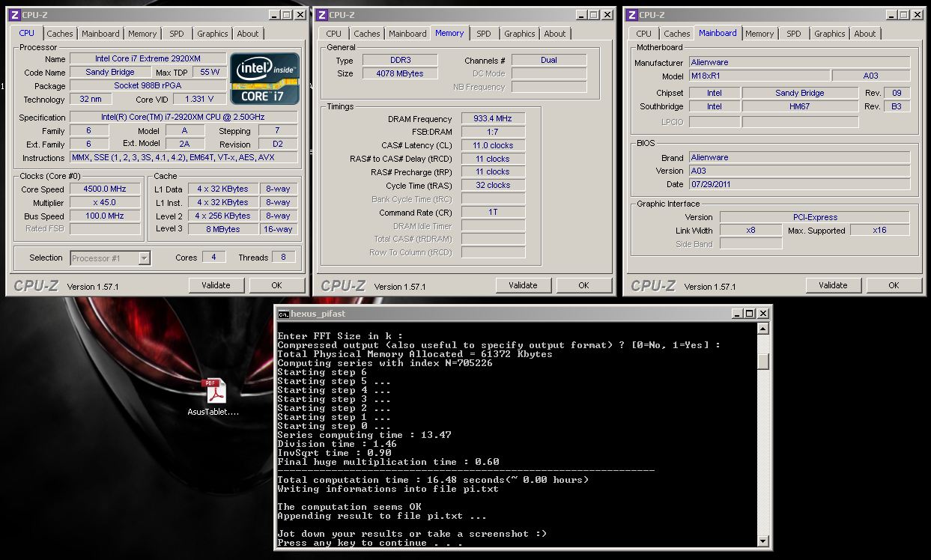The height and width of the screenshot is (560, 931).
Task: Click the DRAM Frequency value '933.4 MHz'
Action: point(493,119)
